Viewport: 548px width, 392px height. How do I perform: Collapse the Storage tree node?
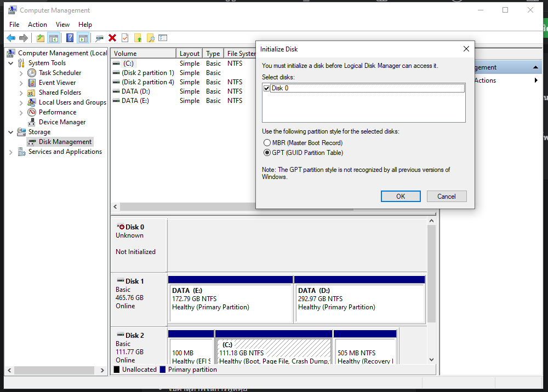click(11, 132)
